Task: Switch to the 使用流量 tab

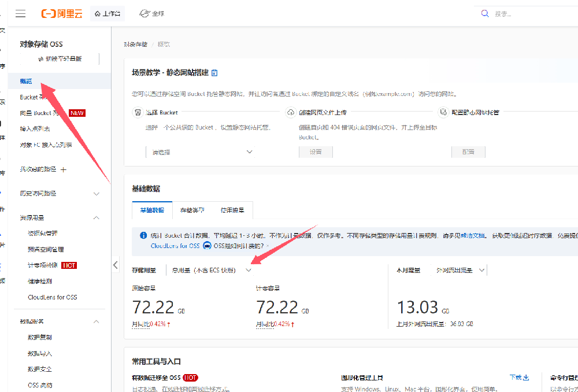Action: pyautogui.click(x=232, y=210)
